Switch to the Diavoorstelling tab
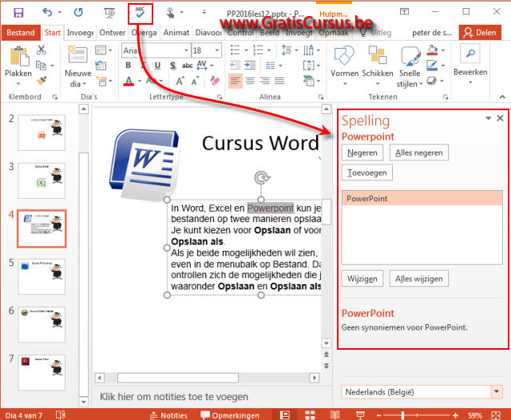Viewport: 511px width, 420px height. tap(208, 33)
